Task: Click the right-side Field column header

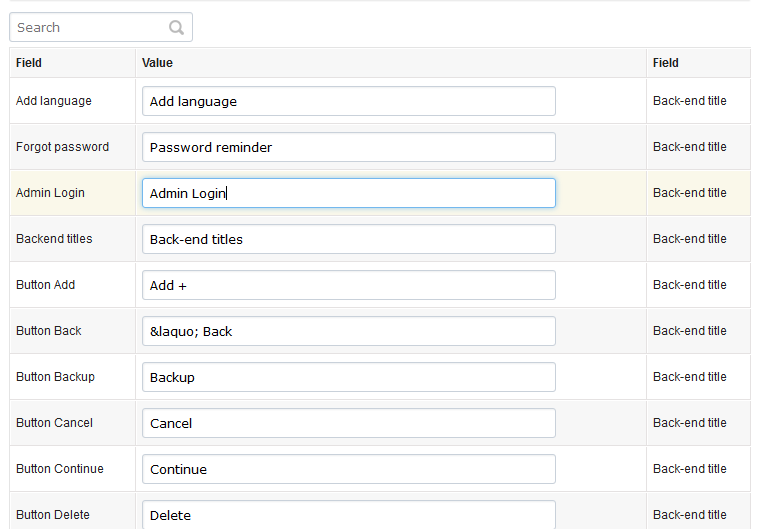Action: 666,63
